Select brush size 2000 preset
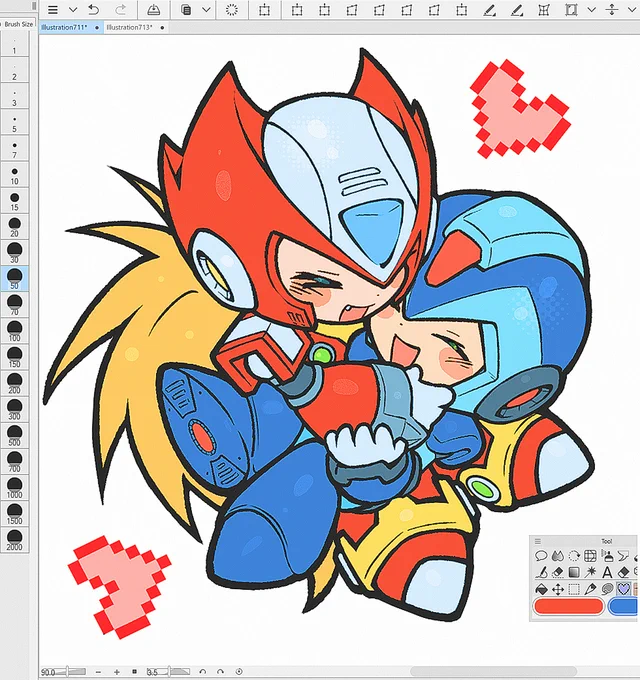The width and height of the screenshot is (640, 680). (x=14, y=539)
